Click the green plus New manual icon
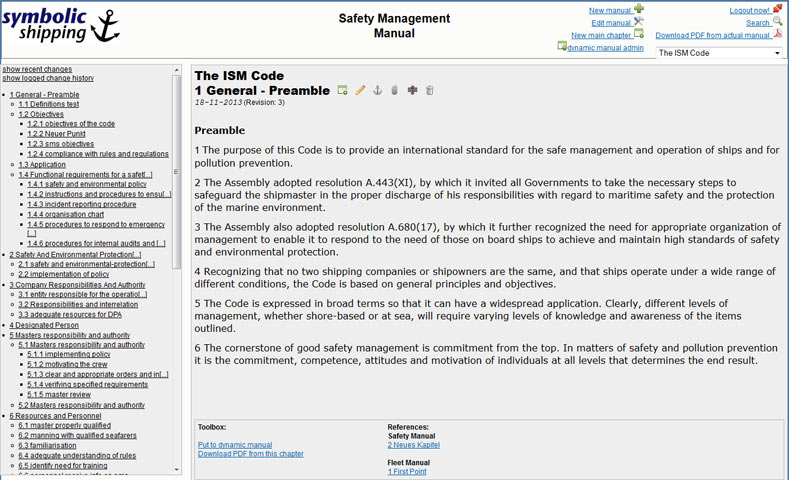Image resolution: width=789 pixels, height=480 pixels. click(x=639, y=9)
